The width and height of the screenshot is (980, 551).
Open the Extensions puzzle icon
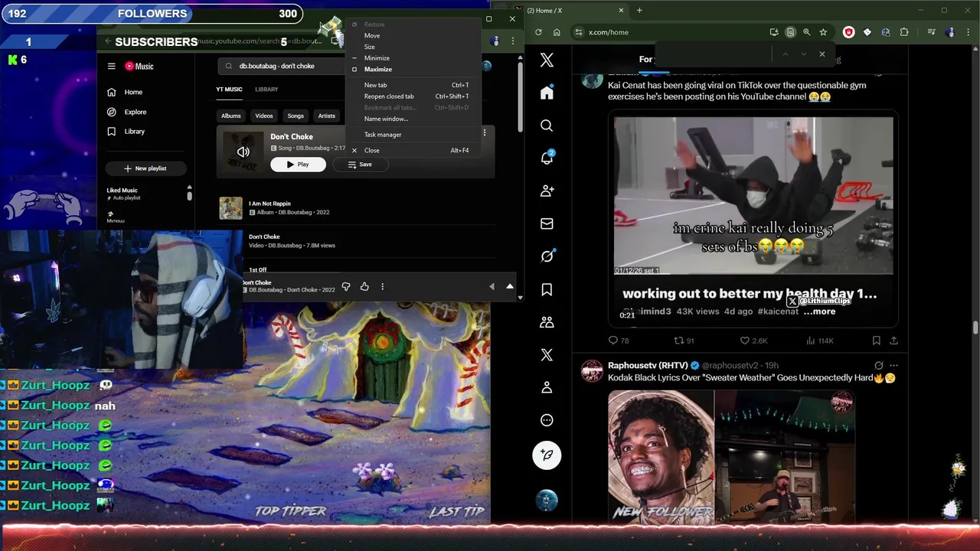[x=904, y=32]
